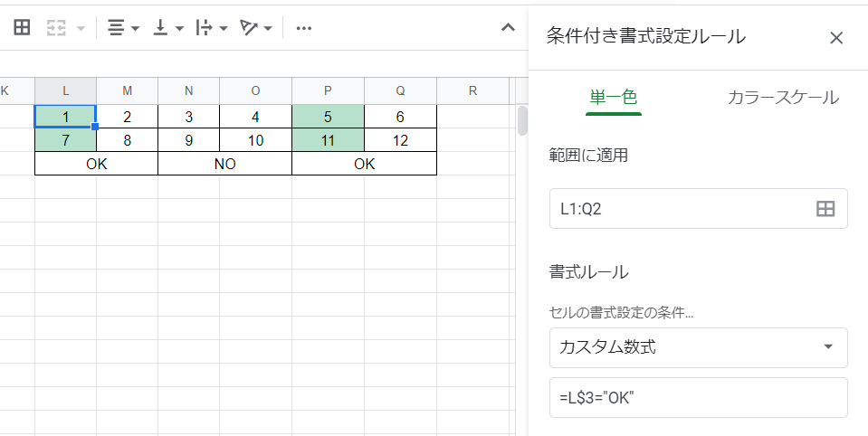This screenshot has height=436, width=868.
Task: Collapse the header with the up chevron
Action: pyautogui.click(x=508, y=28)
